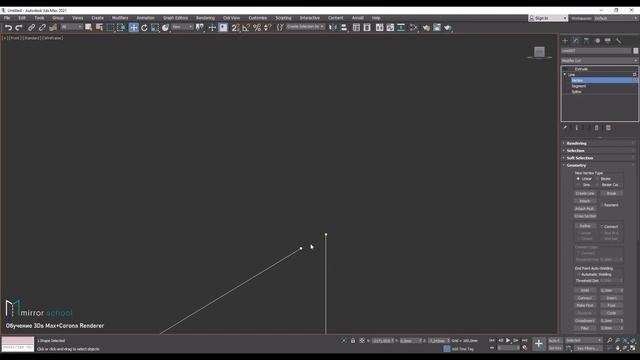
Task: Open the Rendering menu
Action: tap(205, 18)
